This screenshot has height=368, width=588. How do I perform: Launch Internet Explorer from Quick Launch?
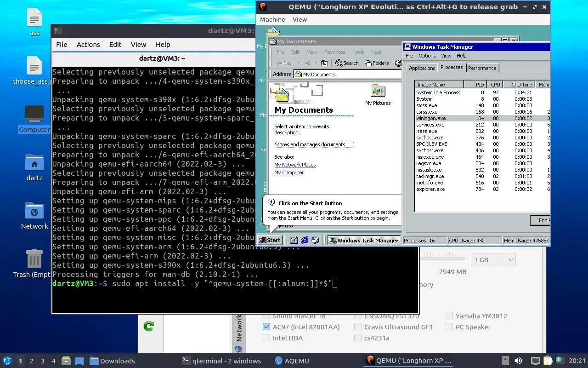[x=305, y=240]
